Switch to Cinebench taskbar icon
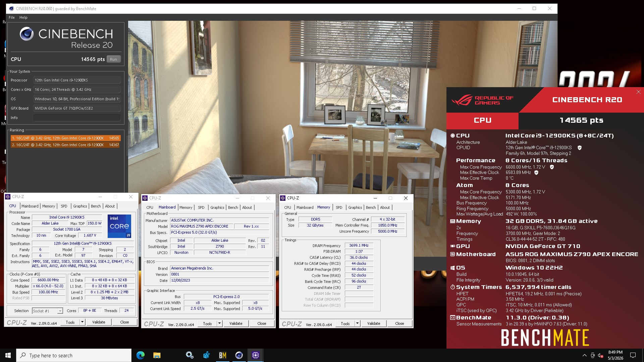 coord(239,355)
